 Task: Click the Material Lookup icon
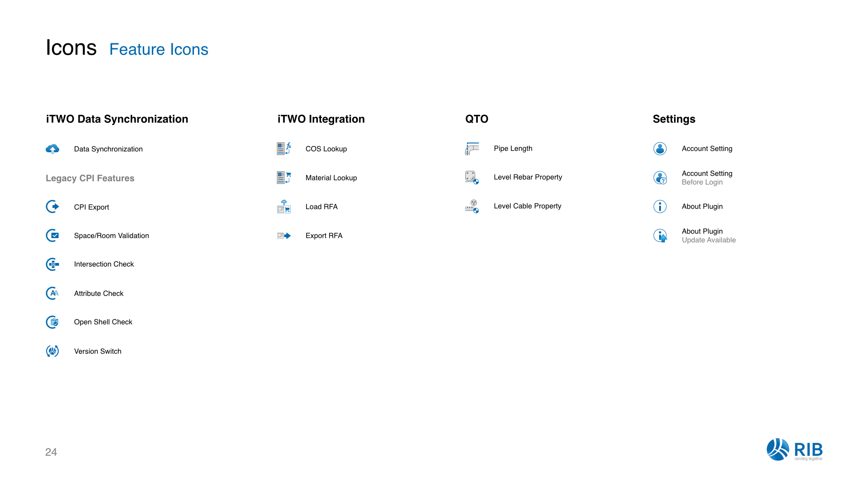point(284,178)
